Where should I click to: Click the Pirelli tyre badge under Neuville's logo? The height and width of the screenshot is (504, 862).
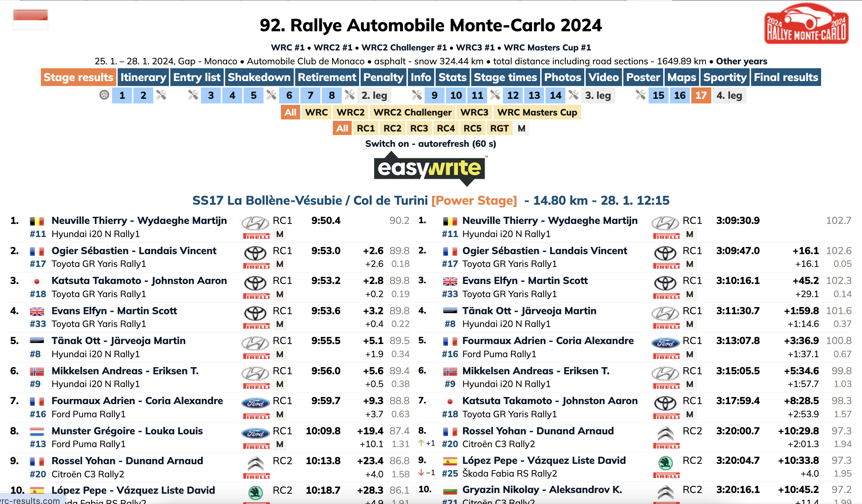pos(256,236)
